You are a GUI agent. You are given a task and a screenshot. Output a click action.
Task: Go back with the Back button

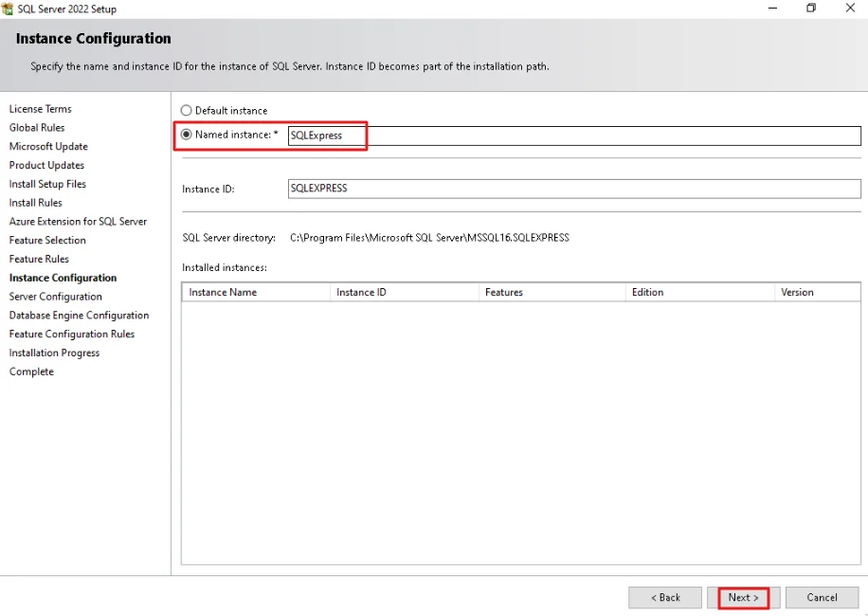click(665, 597)
